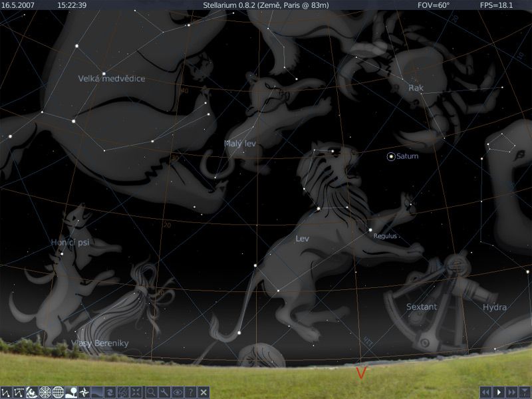Toggle atmosphere rendering
The width and height of the screenshot is (532, 399).
97,392
